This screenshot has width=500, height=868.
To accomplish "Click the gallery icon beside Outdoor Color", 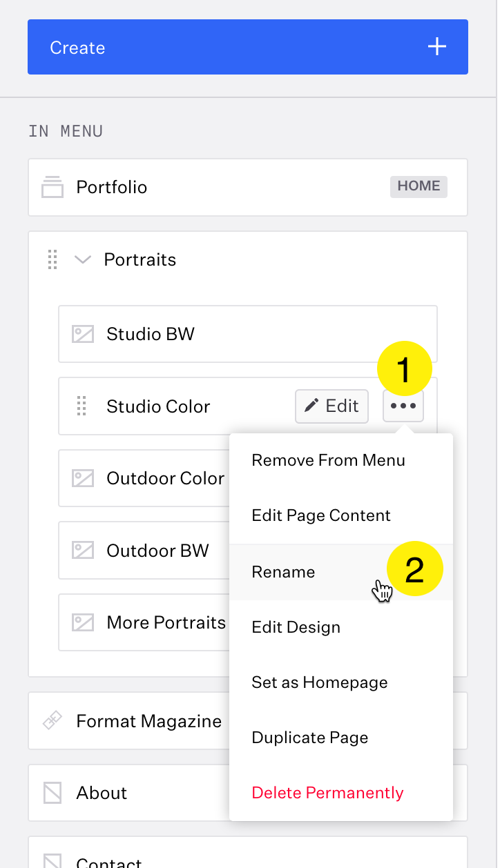I will pos(83,478).
